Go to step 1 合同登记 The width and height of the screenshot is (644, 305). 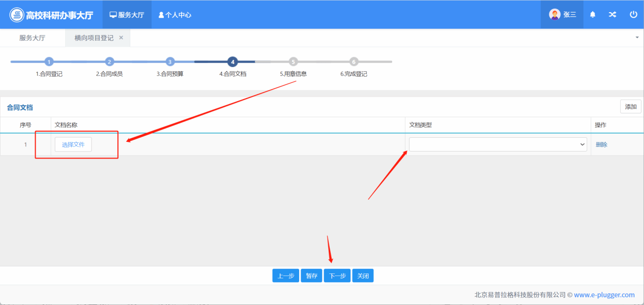(x=49, y=62)
